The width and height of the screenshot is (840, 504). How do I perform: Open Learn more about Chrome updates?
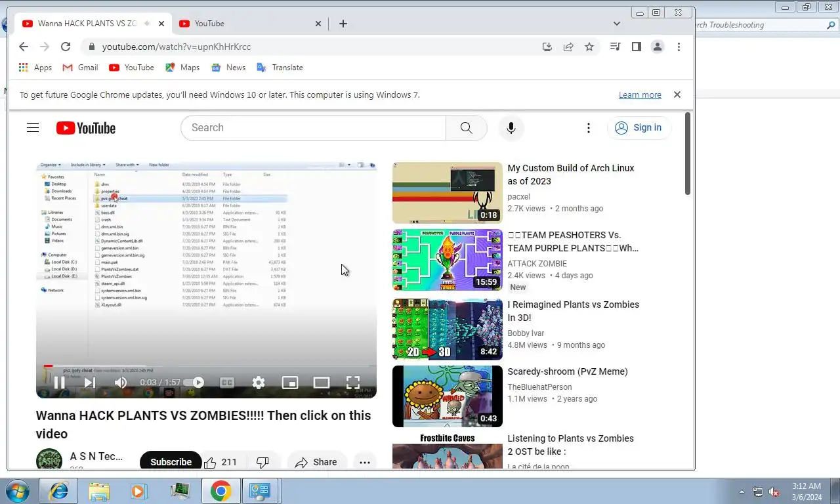640,95
